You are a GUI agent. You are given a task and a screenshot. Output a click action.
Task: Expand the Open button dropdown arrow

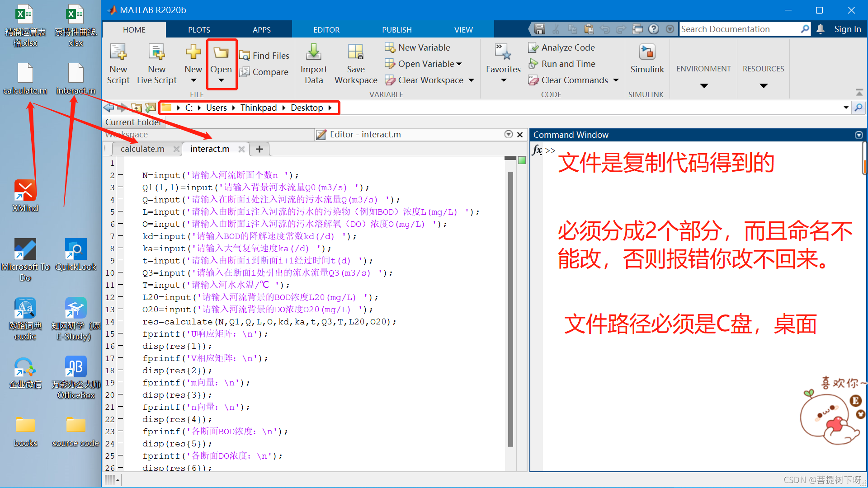[x=221, y=81]
